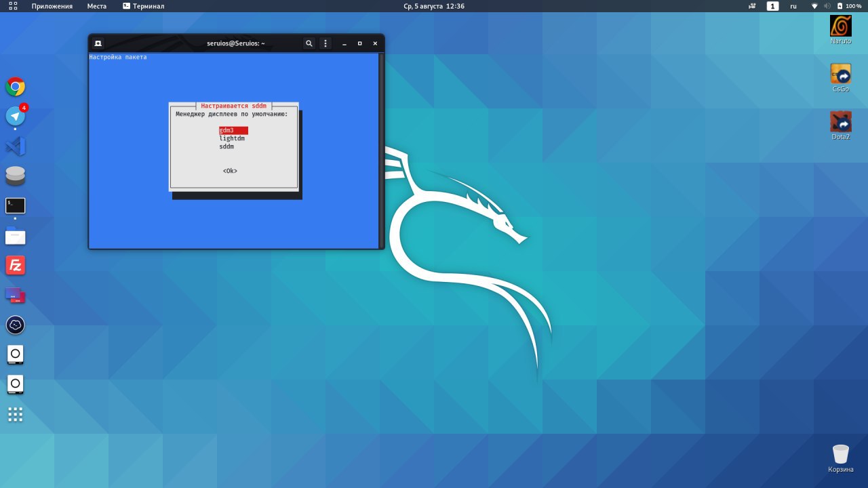Screen dimensions: 868x488
Task: Click the terminal window scrollbar
Action: [x=381, y=150]
